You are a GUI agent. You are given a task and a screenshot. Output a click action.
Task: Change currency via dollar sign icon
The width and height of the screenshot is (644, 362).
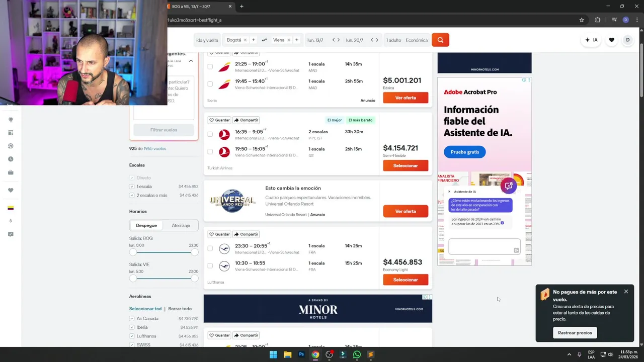point(11,221)
